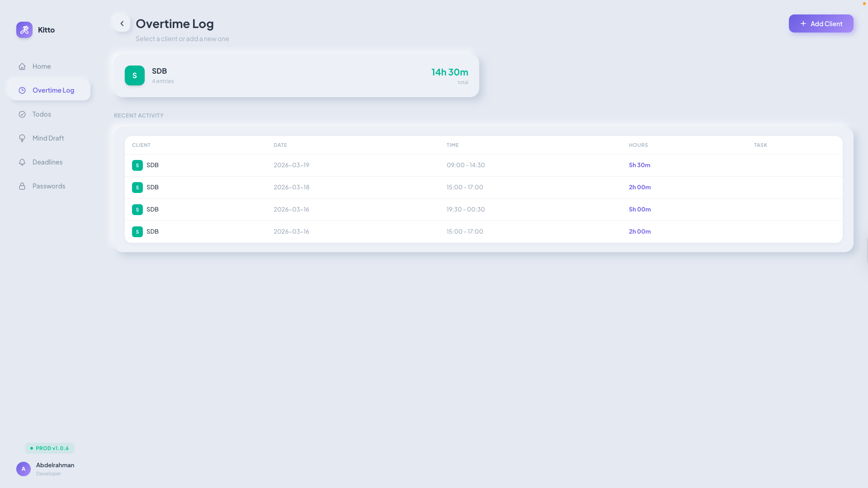Select the Todos checkmark icon

(x=22, y=114)
